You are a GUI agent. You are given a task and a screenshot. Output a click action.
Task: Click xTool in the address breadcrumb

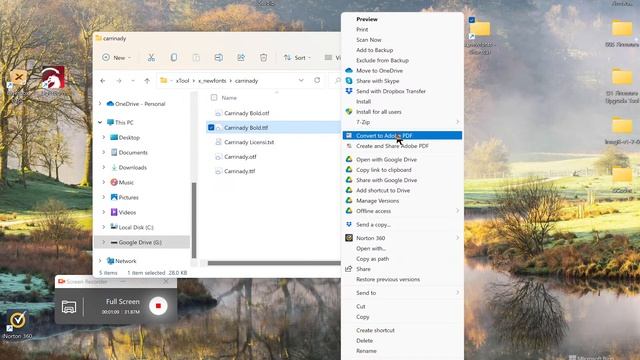pyautogui.click(x=182, y=81)
